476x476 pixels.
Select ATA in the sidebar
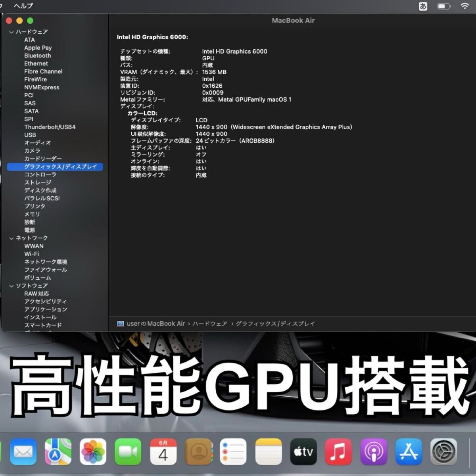coord(29,40)
